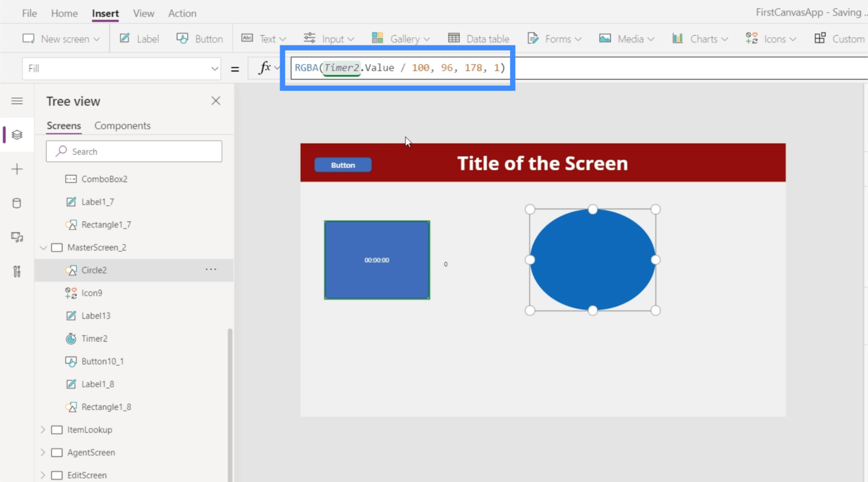The height and width of the screenshot is (482, 868).
Task: Select the Screens tab
Action: [x=64, y=126]
